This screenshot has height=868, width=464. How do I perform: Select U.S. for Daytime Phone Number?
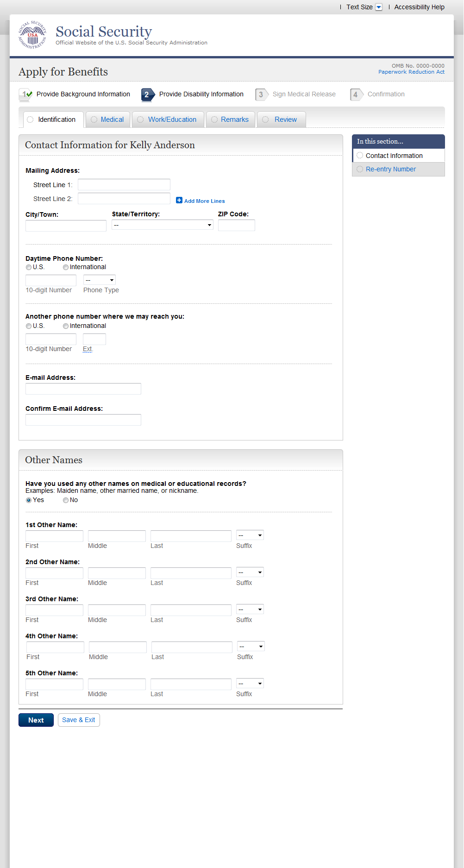click(x=29, y=267)
